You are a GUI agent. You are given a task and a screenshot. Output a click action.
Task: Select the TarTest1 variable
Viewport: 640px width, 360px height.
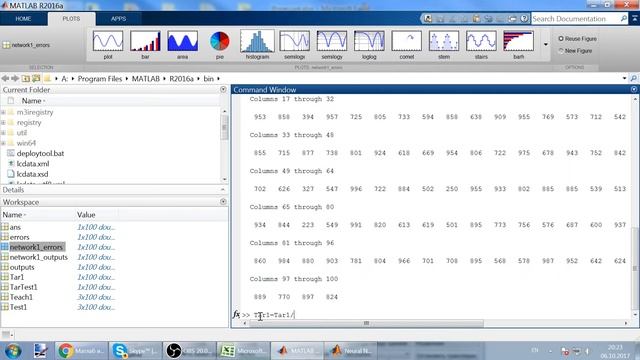24,287
